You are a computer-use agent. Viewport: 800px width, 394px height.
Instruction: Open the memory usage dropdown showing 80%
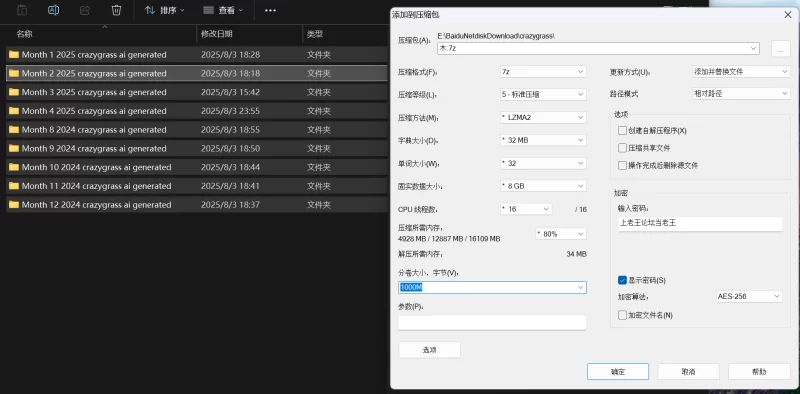(x=560, y=234)
